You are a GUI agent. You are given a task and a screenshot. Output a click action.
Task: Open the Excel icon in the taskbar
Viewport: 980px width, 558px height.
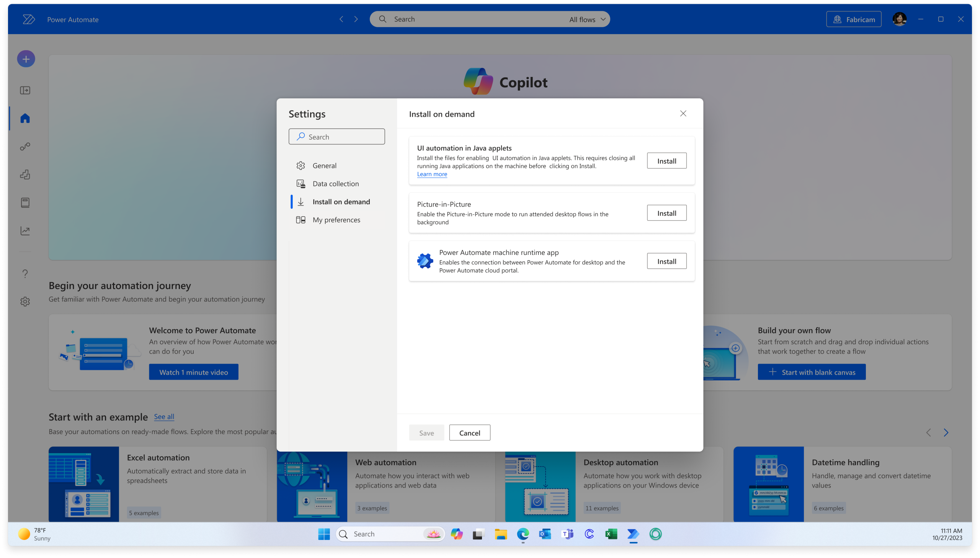[611, 534]
